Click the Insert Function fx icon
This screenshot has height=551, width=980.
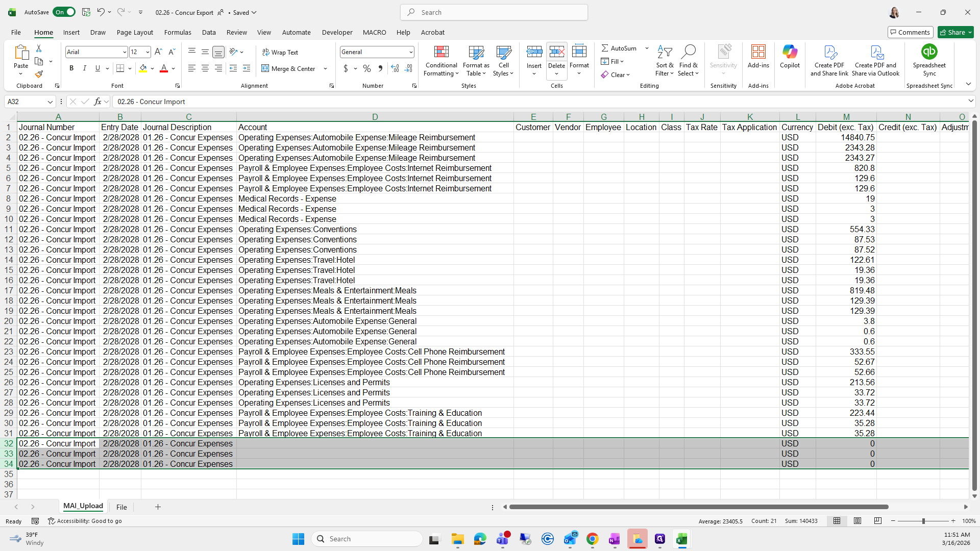pyautogui.click(x=97, y=102)
